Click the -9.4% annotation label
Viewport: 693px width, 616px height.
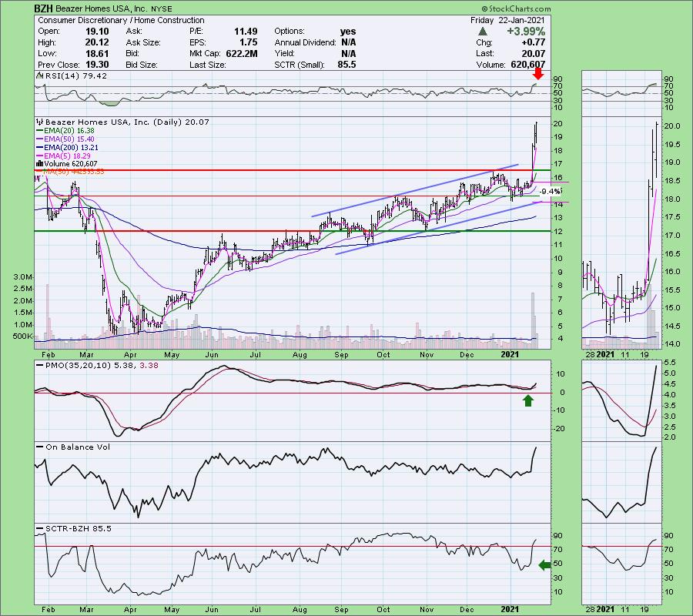click(551, 191)
